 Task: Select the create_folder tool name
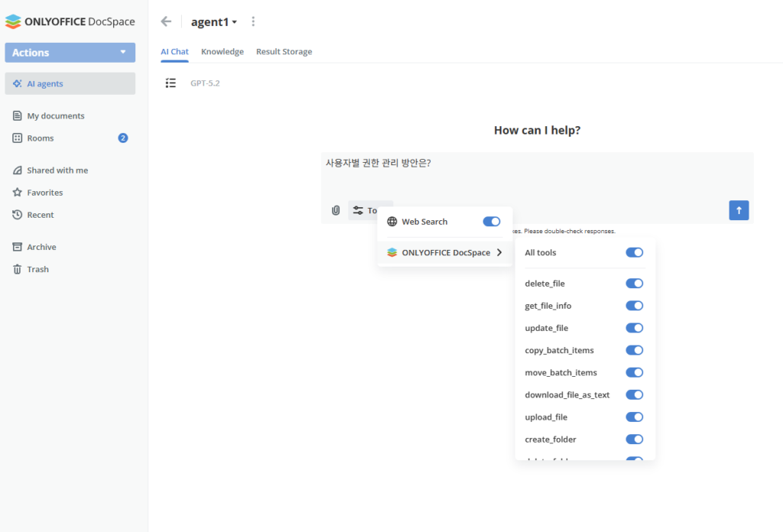551,440
